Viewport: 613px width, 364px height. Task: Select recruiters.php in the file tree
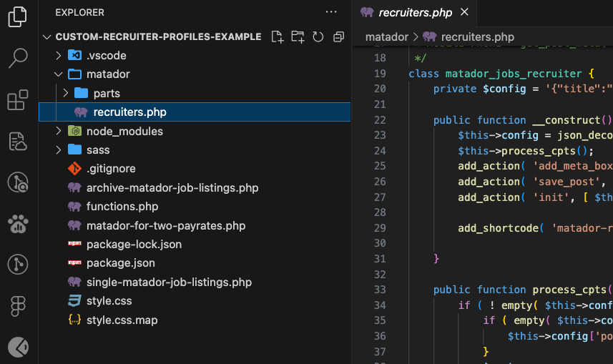click(195, 112)
